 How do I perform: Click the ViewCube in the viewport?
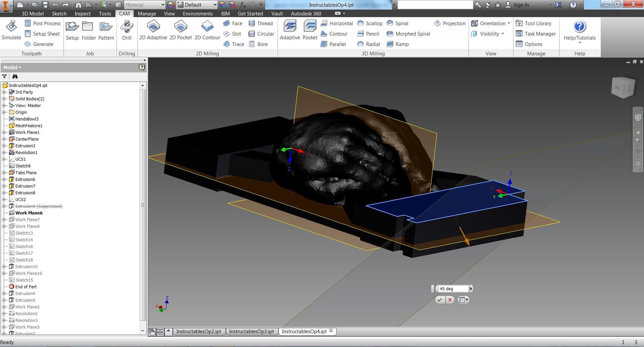click(x=624, y=88)
